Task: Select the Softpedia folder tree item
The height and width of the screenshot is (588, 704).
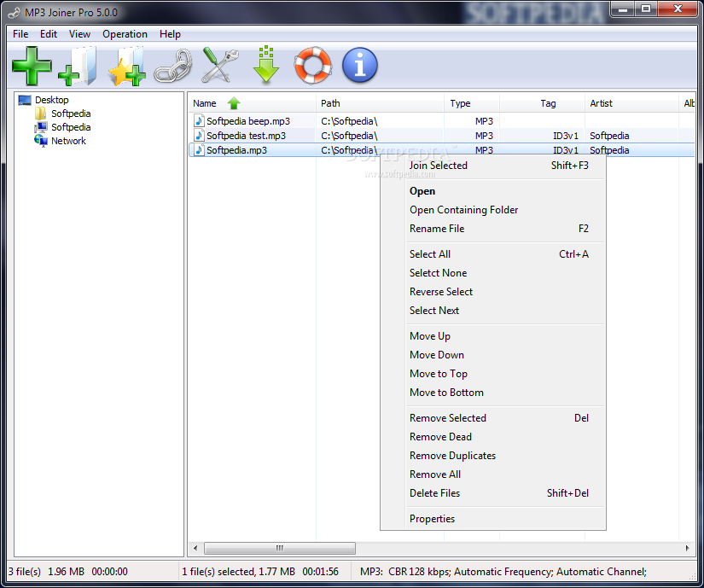Action: tap(63, 114)
